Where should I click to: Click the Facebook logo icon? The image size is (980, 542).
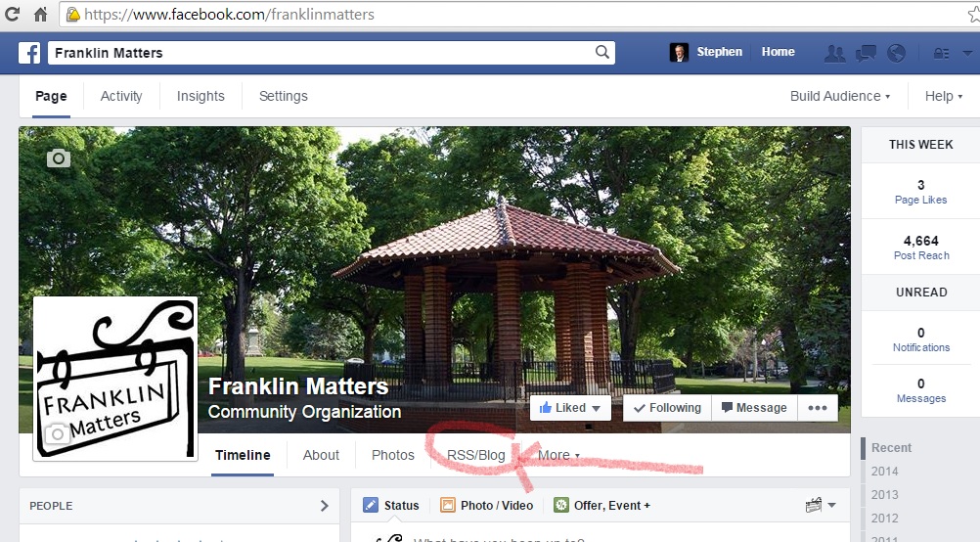click(x=29, y=53)
